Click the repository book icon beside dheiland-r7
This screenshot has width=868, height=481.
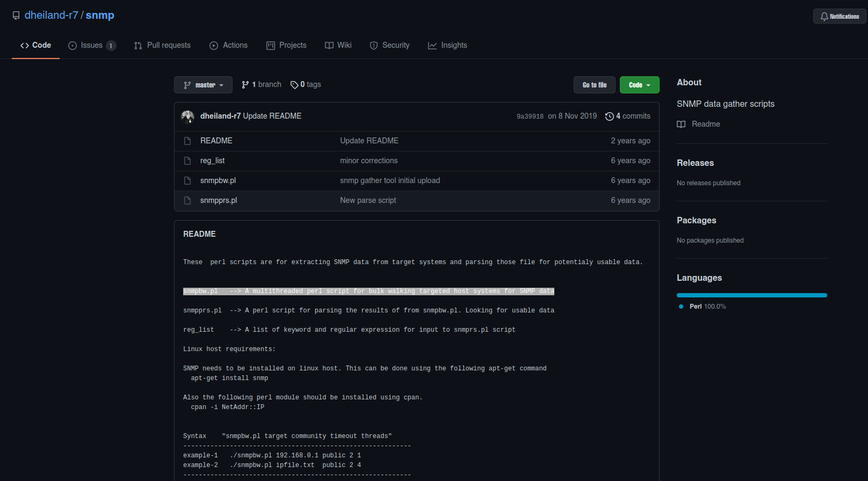[16, 16]
